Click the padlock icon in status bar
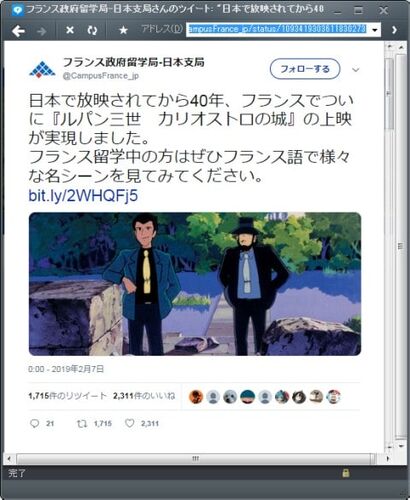The height and width of the screenshot is (500, 410). click(346, 473)
